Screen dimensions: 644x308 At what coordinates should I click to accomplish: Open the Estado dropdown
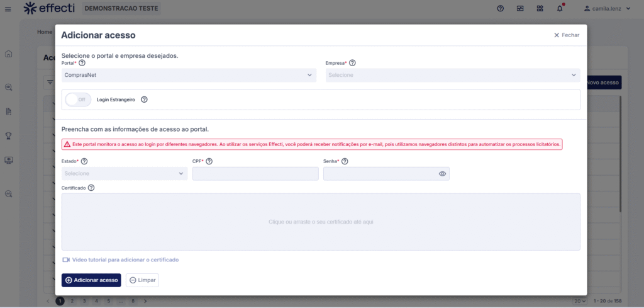(x=124, y=174)
